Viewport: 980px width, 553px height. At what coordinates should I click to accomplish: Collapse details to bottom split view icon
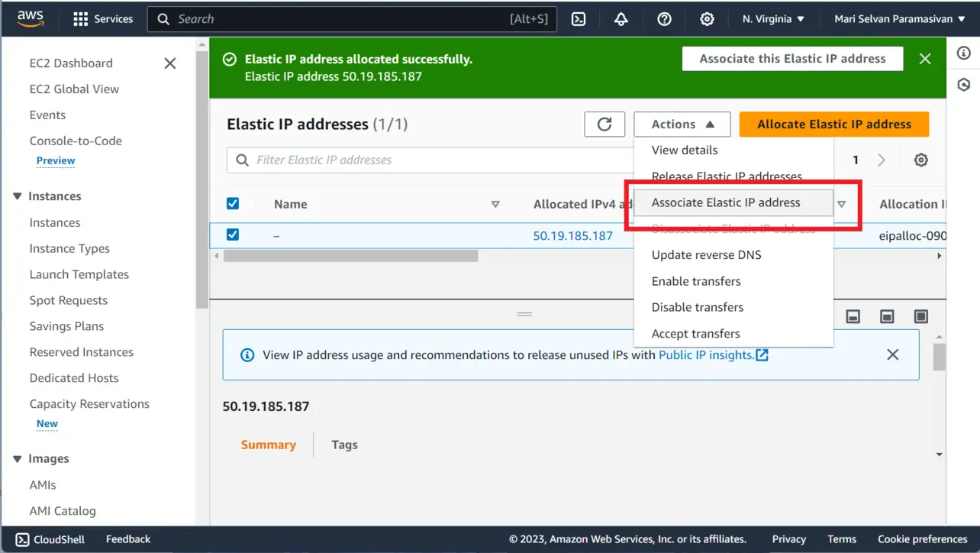[x=853, y=316]
